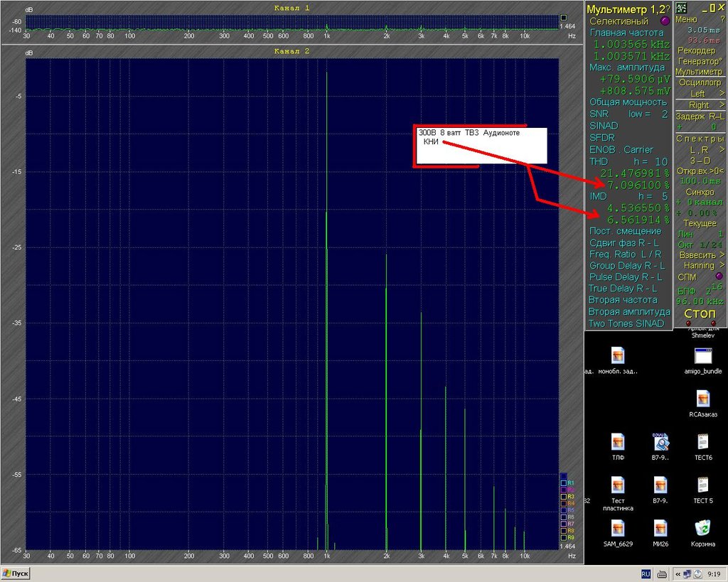This screenshot has height=582, width=728.
Task: Click the Текущее current mode label
Action: [700, 223]
